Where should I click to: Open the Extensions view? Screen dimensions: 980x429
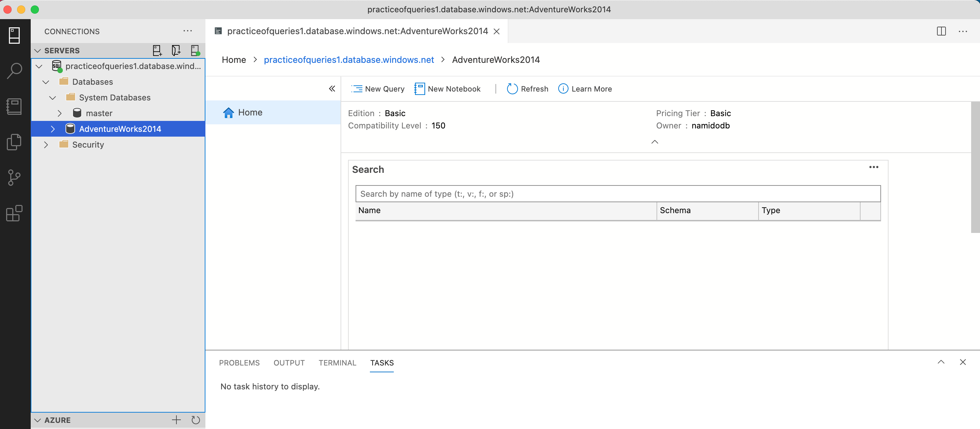14,213
